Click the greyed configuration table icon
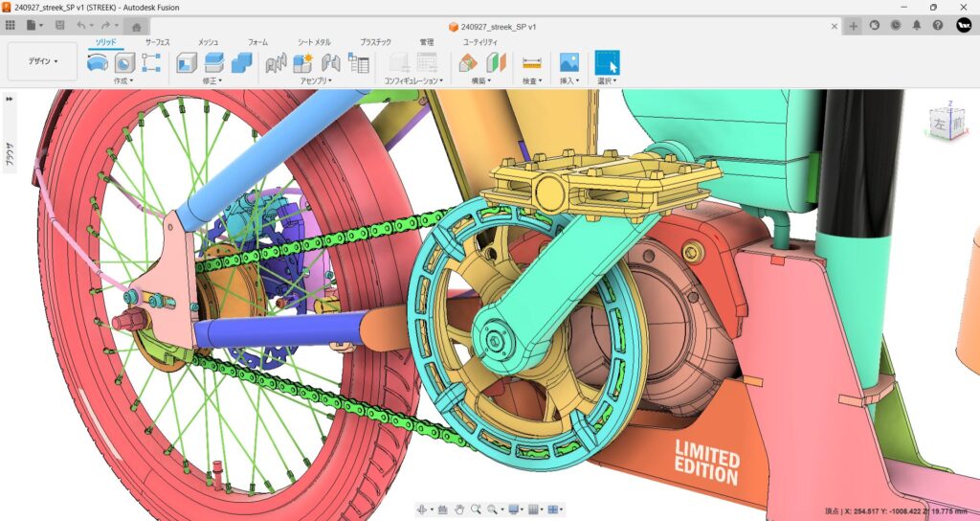Screen dimensions: 980x521 (x=428, y=62)
